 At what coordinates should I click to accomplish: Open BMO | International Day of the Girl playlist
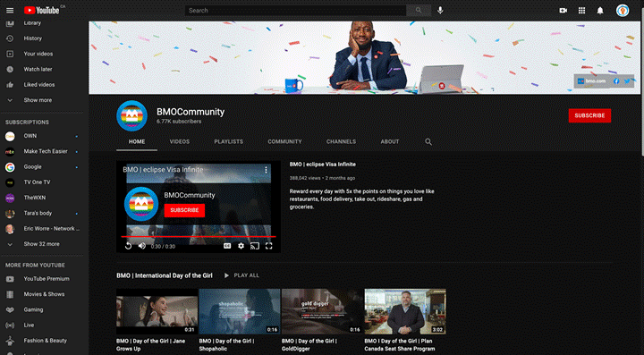(165, 275)
